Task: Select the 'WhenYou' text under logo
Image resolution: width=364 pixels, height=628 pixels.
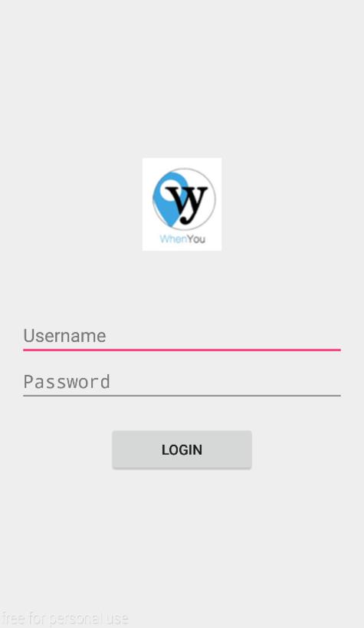Action: (x=182, y=239)
